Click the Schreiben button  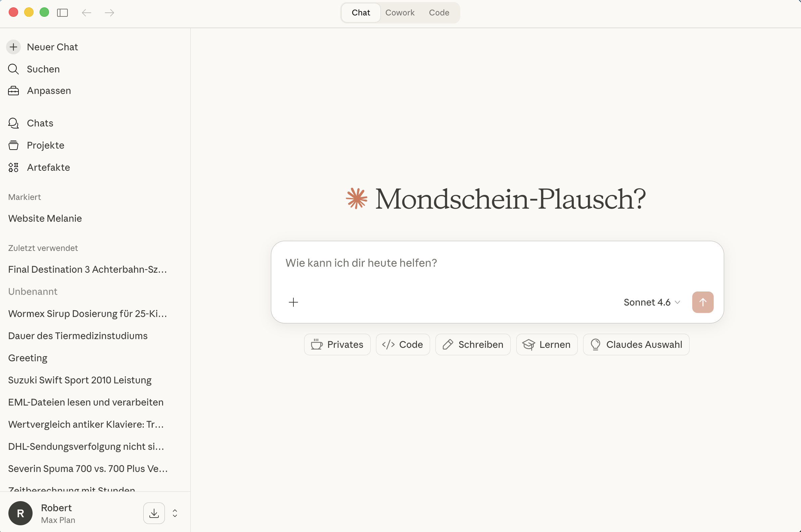[472, 344]
